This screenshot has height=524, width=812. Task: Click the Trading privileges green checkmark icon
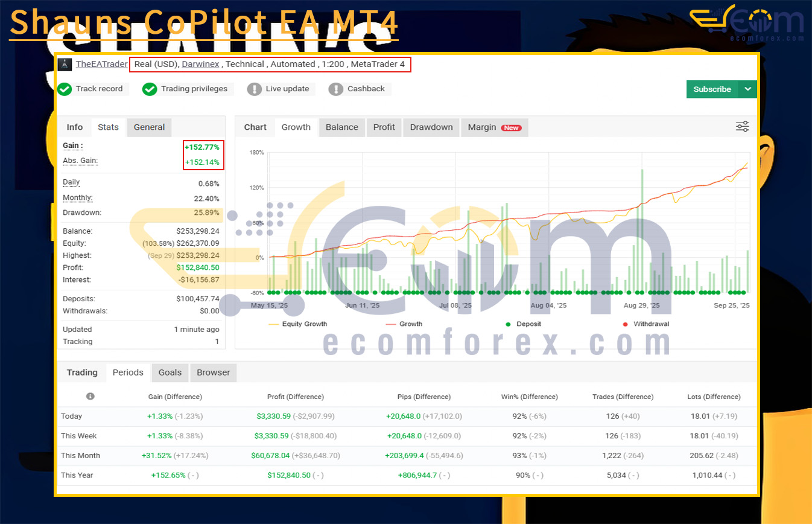pyautogui.click(x=150, y=89)
